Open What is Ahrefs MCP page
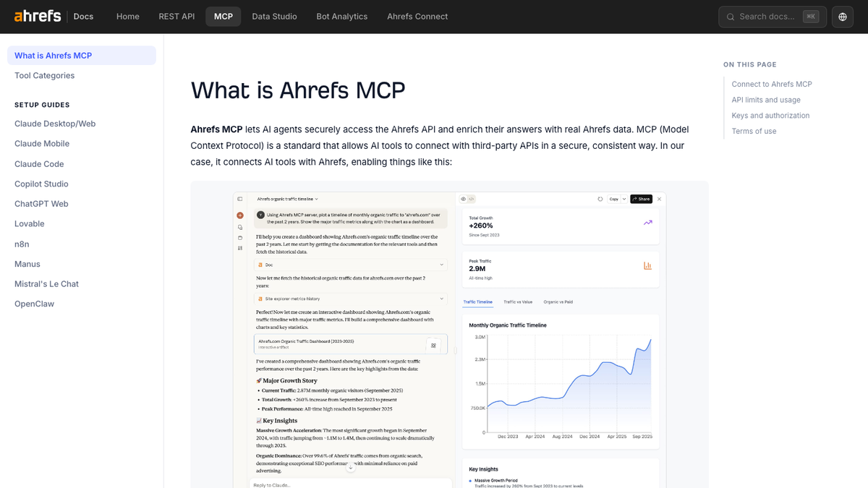Viewport: 868px width, 488px height. point(82,56)
